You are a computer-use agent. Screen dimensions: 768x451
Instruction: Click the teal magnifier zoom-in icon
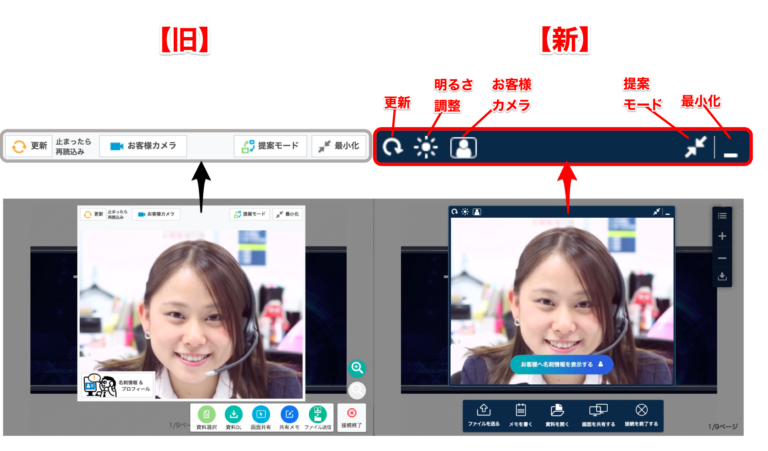pos(356,368)
